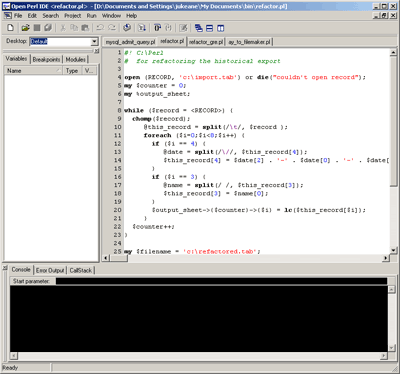
Task: Close the left Variables panel via x
Action: 97,51
